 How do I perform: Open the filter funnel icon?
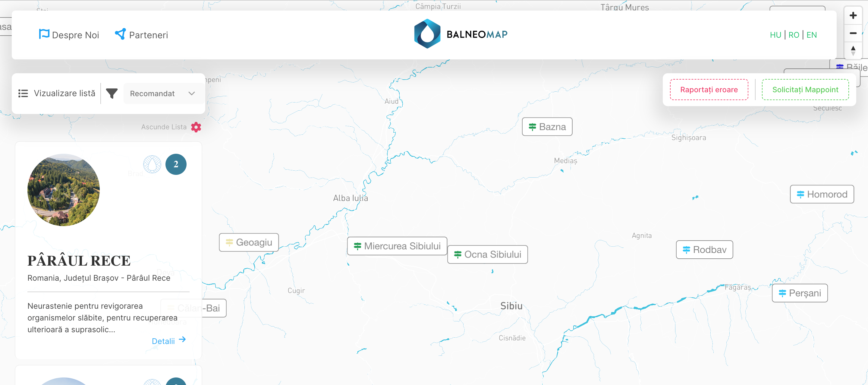[112, 93]
